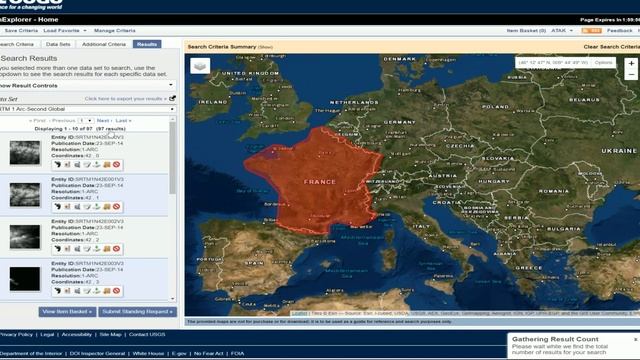Open the Feedback link

point(619,31)
